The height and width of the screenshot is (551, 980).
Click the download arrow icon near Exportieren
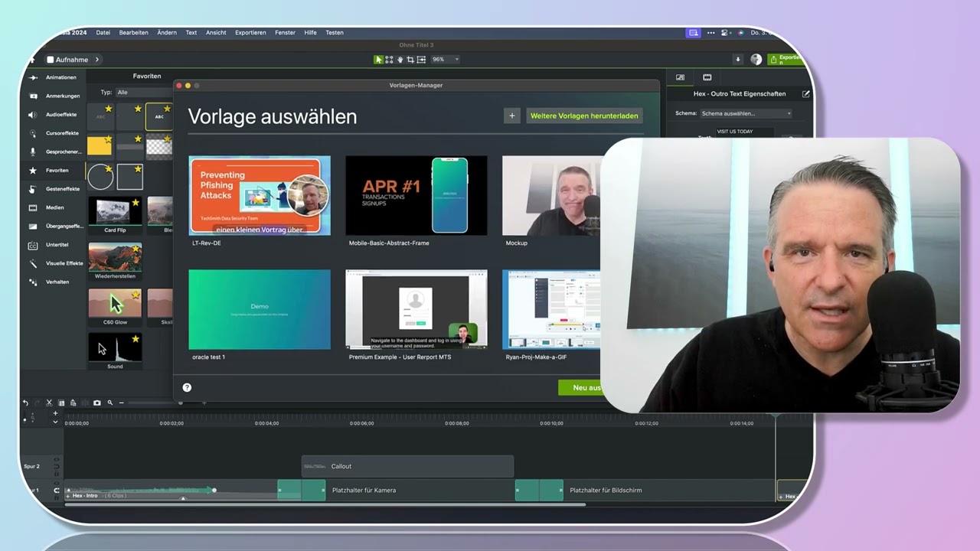click(738, 60)
